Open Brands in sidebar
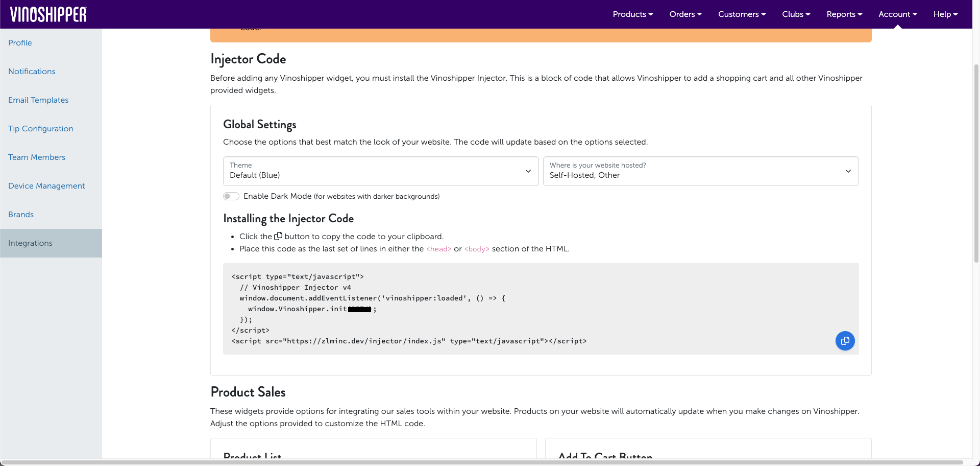The image size is (980, 466). (x=51, y=215)
